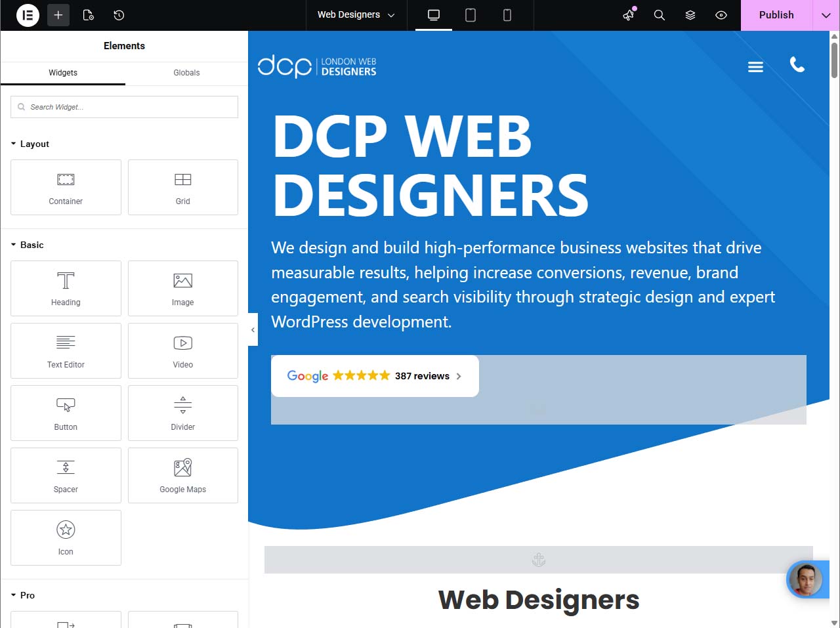Toggle the Preview Changes eye icon
The image size is (840, 628).
[x=721, y=15]
